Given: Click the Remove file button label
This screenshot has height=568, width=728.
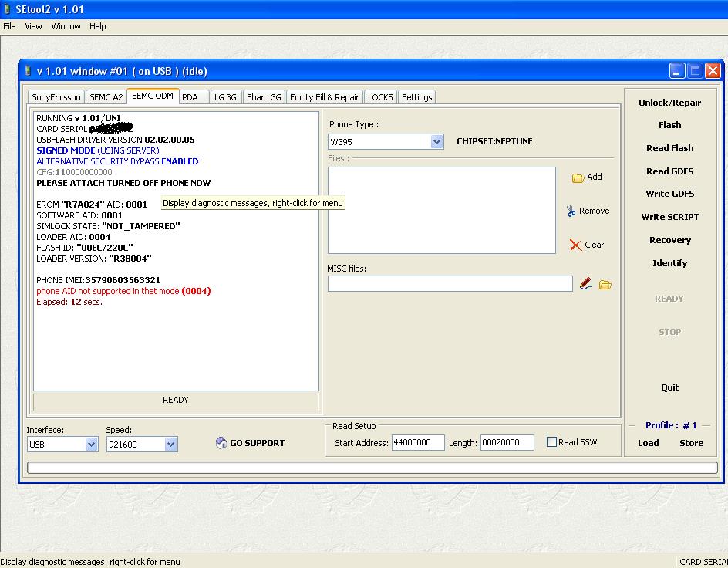Looking at the screenshot, I should pos(595,211).
